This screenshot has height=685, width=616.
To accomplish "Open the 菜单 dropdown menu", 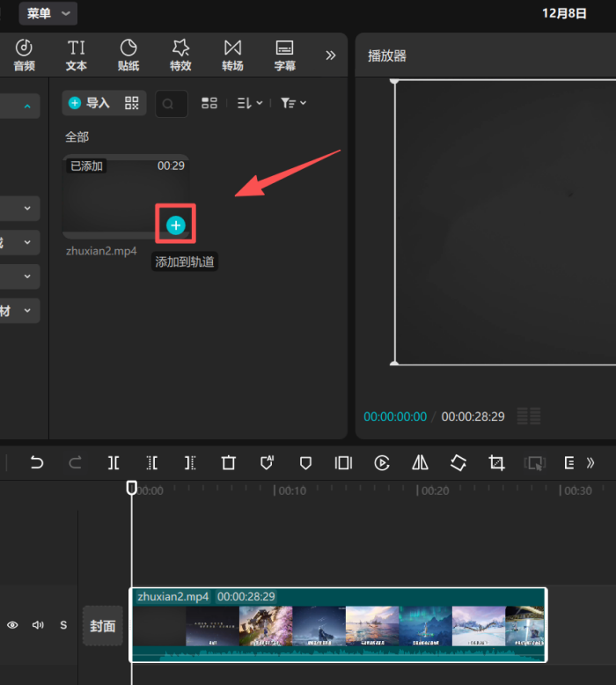I will pos(48,13).
